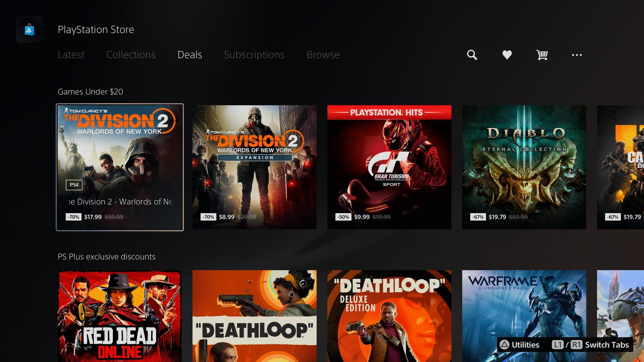Click the Switch Tabs label
The height and width of the screenshot is (362, 644).
coord(607,345)
